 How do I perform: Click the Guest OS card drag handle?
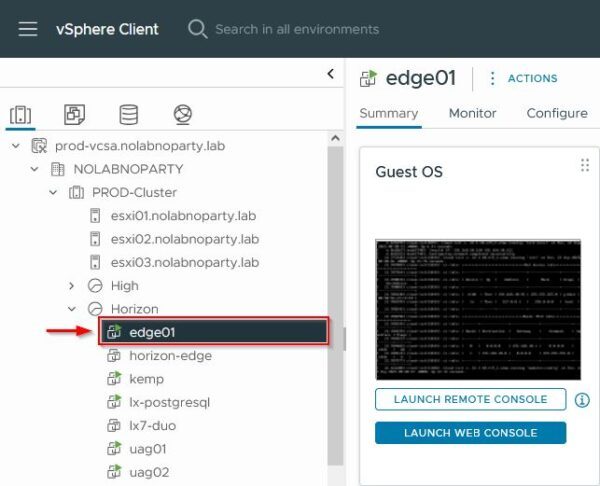585,165
